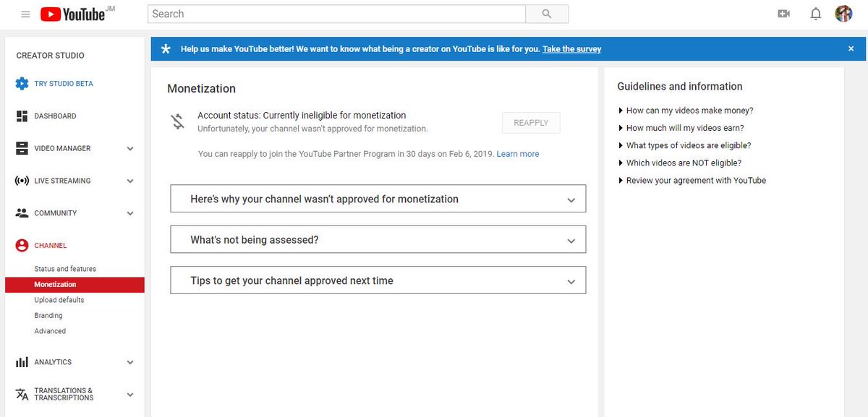This screenshot has height=417, width=868.
Task: Expand Which videos are NOT eligible
Action: 679,163
